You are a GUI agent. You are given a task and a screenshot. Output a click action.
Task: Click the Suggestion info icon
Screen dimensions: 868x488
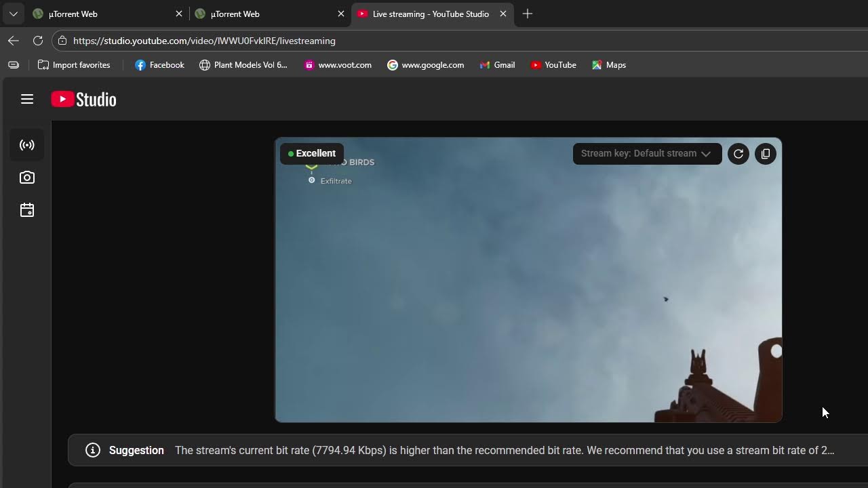click(x=94, y=450)
